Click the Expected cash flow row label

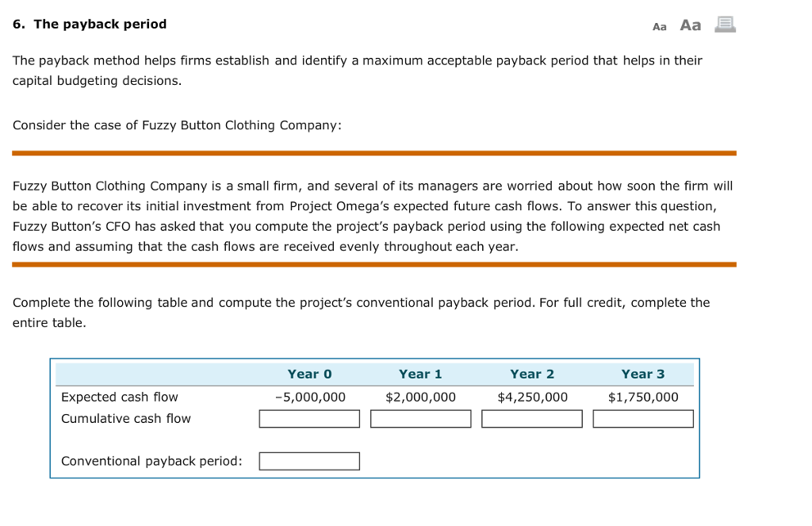pyautogui.click(x=117, y=397)
